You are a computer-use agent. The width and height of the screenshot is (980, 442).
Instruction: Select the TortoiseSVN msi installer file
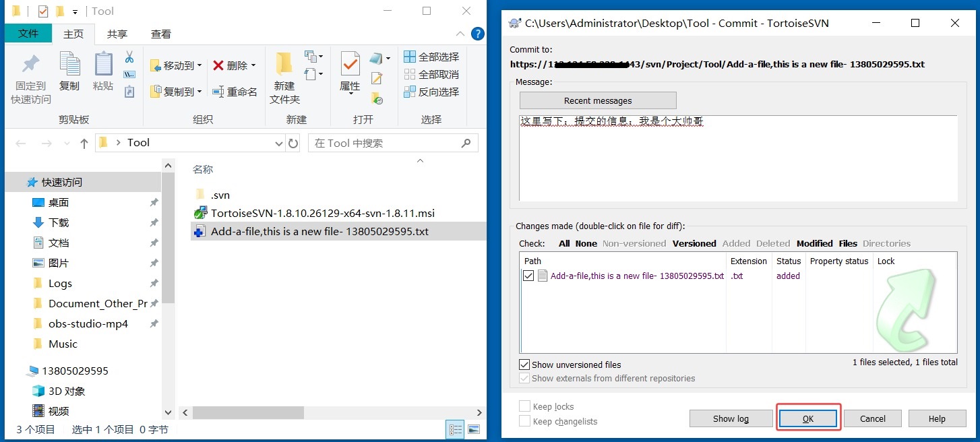pyautogui.click(x=322, y=213)
